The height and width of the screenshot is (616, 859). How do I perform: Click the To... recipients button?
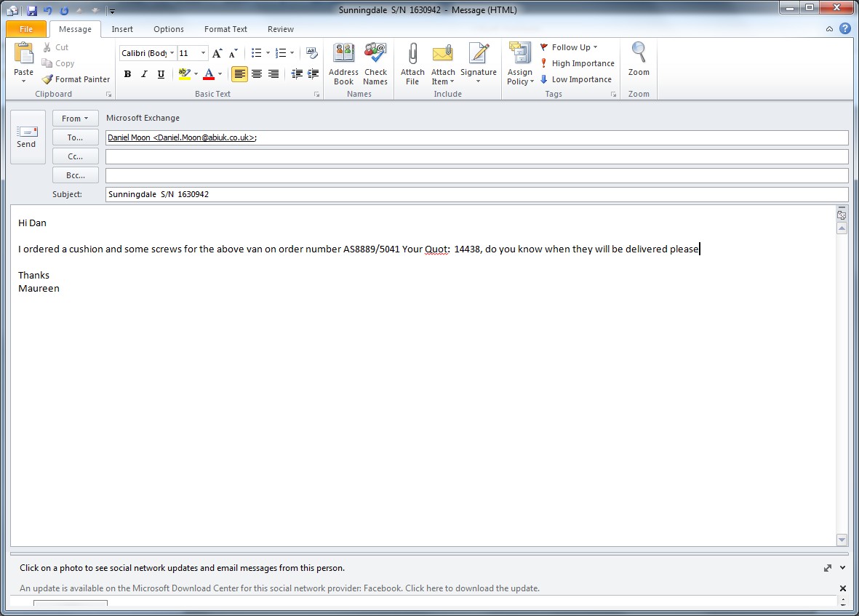(76, 137)
